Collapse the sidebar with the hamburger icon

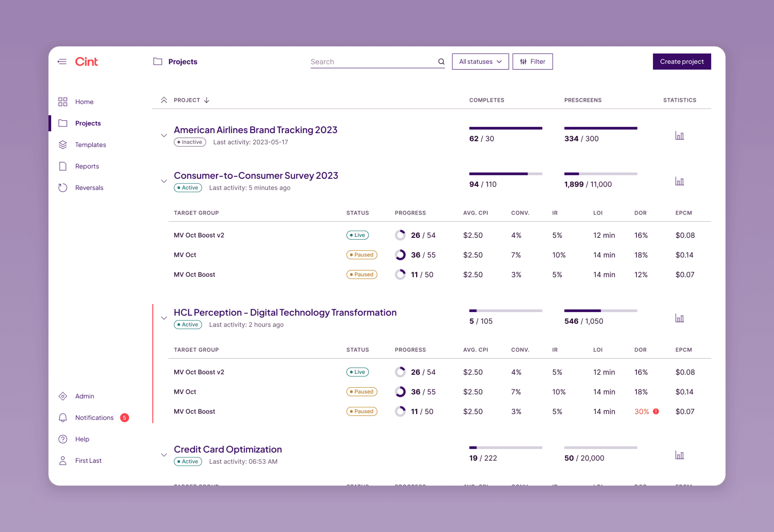coord(62,62)
